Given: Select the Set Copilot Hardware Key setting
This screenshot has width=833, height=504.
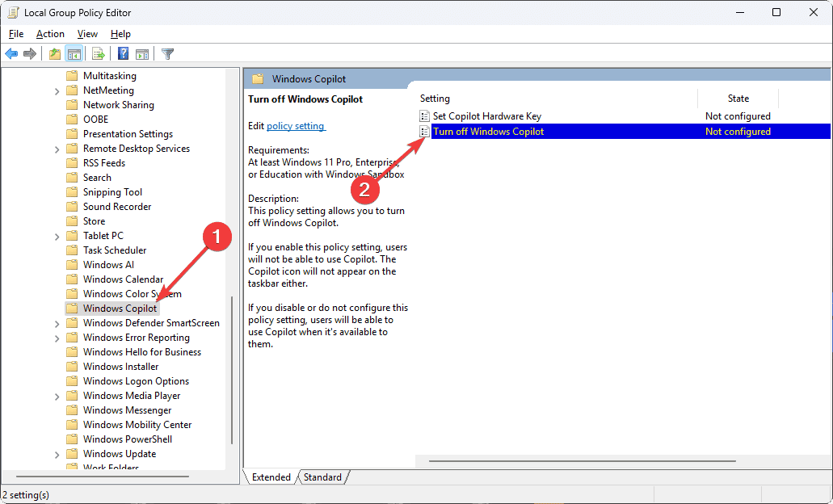Looking at the screenshot, I should click(x=486, y=115).
